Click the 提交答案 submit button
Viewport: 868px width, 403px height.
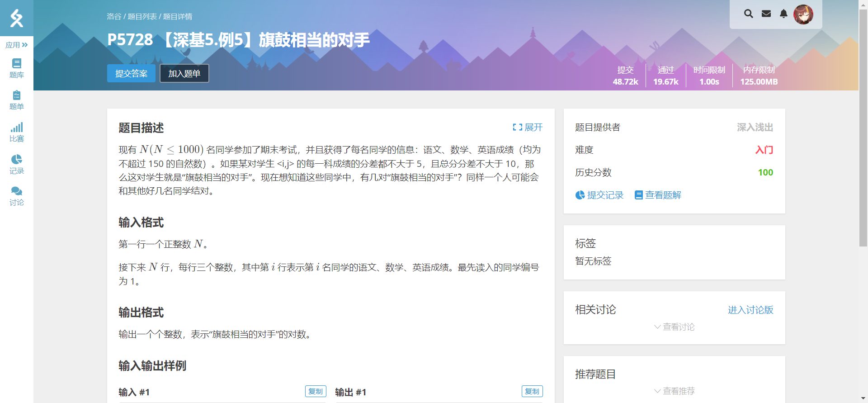(x=131, y=73)
